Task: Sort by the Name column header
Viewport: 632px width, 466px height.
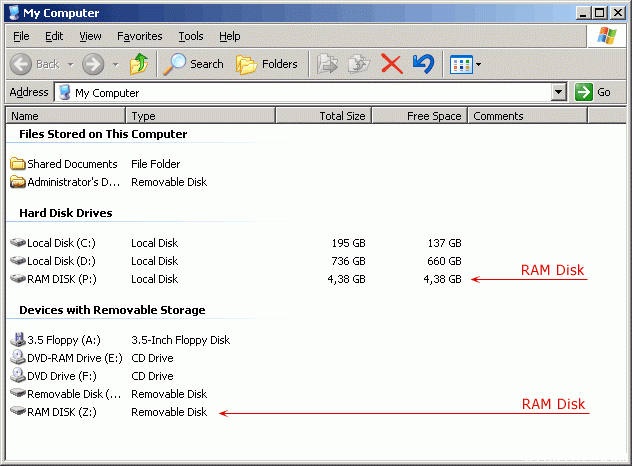Action: tap(66, 116)
